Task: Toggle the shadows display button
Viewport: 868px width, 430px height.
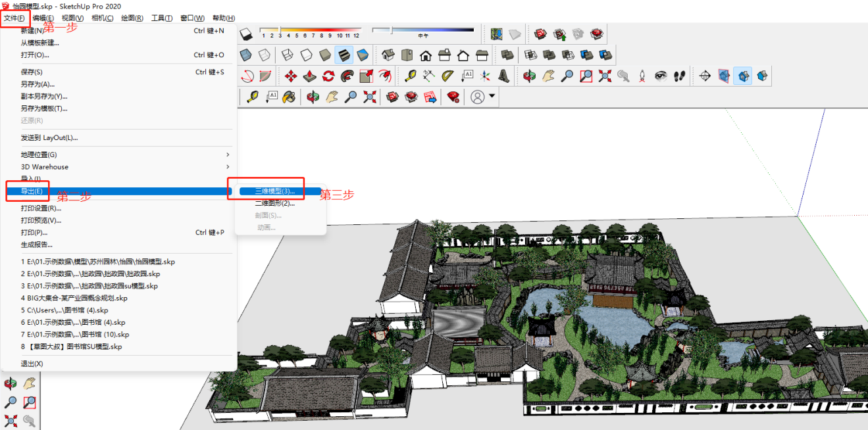Action: [x=246, y=34]
